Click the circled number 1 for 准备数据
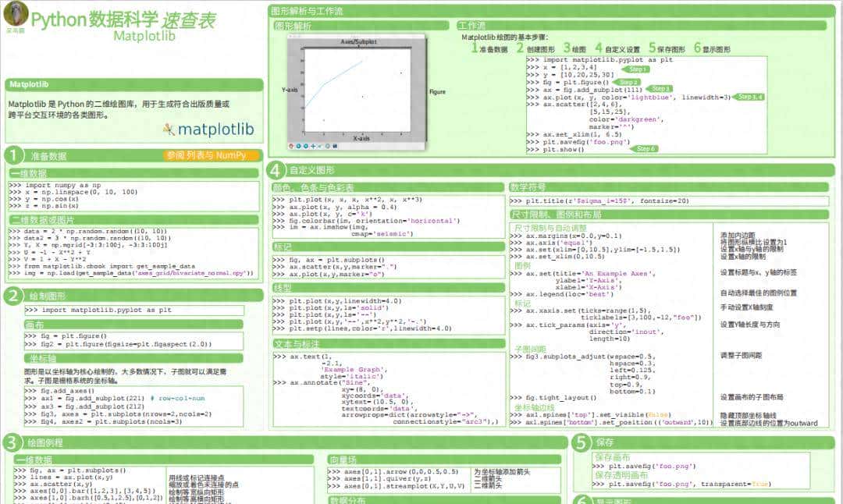The height and width of the screenshot is (504, 843). coord(13,155)
